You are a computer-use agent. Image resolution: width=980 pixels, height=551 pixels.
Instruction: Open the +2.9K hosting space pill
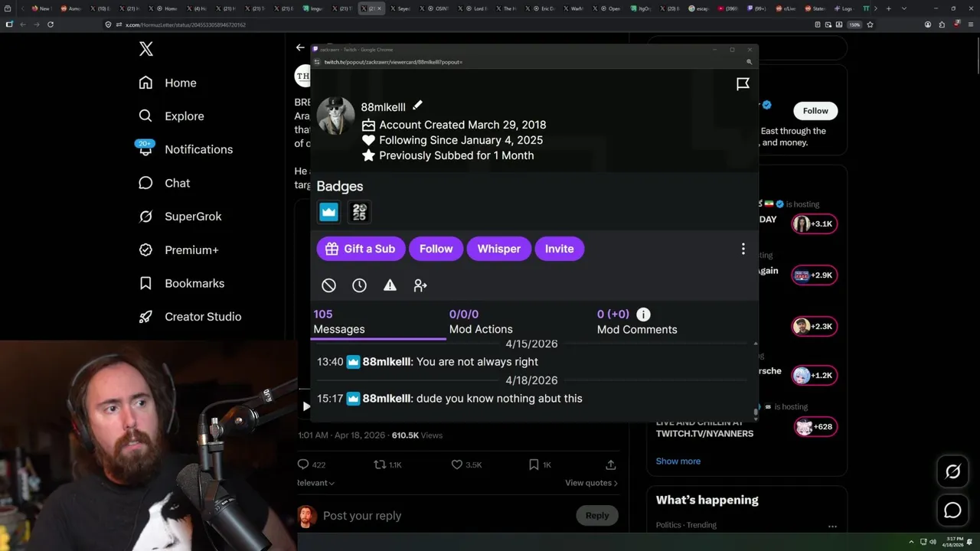click(x=815, y=275)
